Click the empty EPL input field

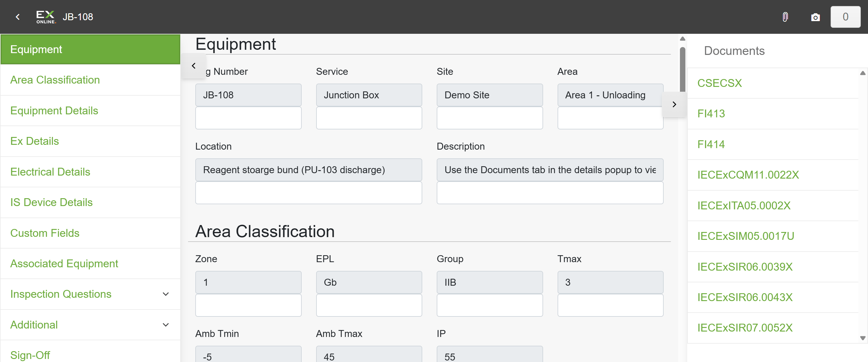tap(369, 305)
